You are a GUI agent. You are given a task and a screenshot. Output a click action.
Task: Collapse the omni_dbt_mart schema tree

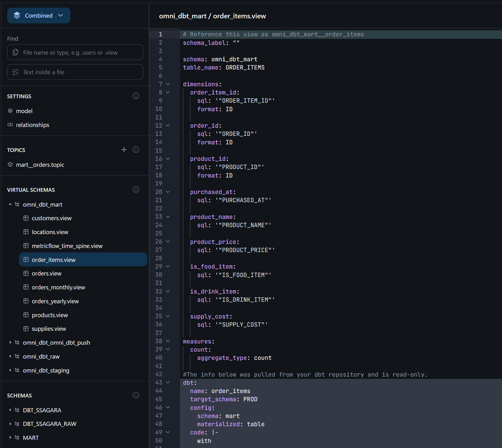point(10,204)
